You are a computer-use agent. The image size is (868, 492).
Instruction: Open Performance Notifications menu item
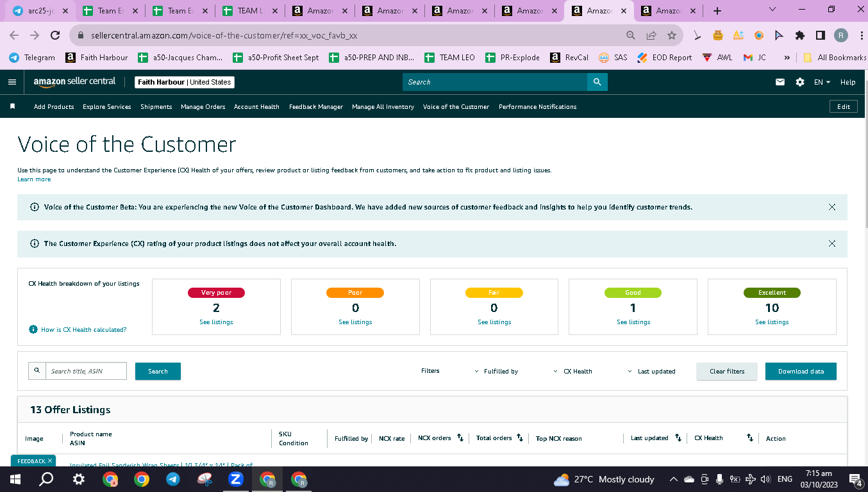click(x=537, y=106)
